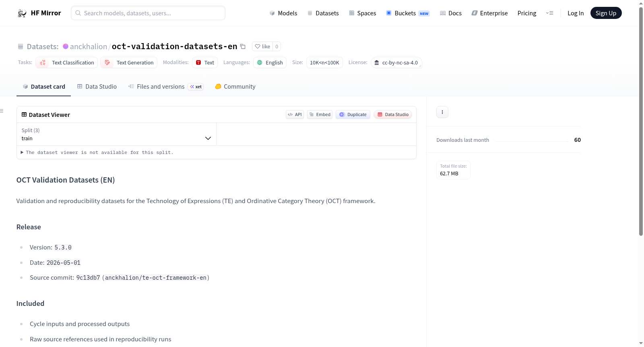
Task: Click the Release section heading
Action: [x=29, y=227]
